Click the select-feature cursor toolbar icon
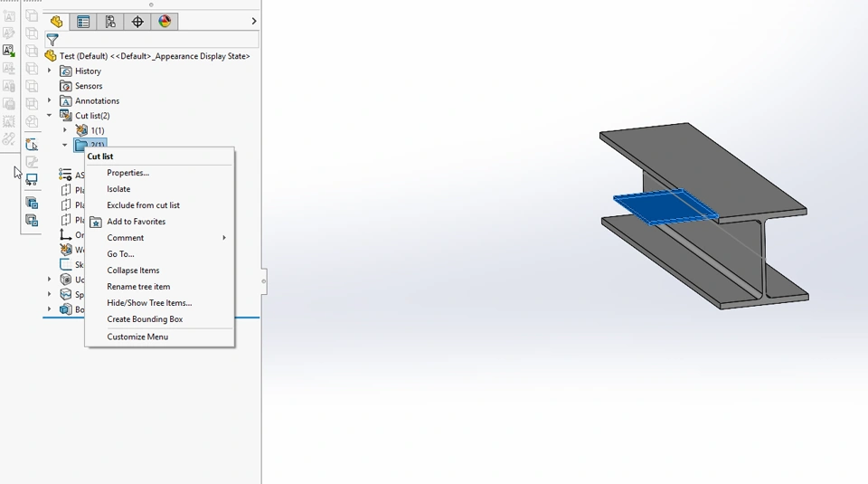868x484 pixels. [x=32, y=145]
